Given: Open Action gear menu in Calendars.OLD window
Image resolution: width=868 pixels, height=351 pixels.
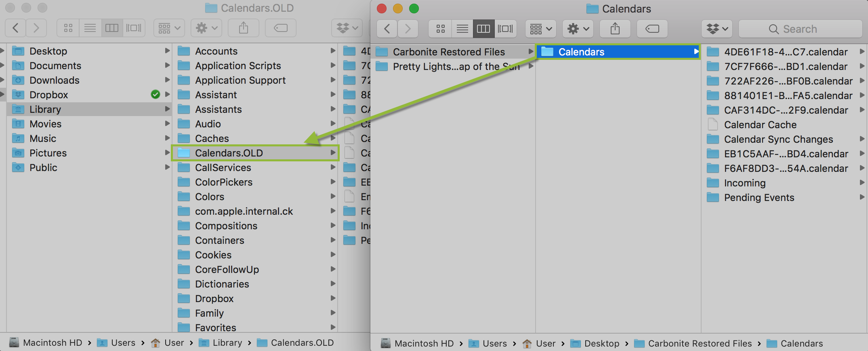Looking at the screenshot, I should click(206, 28).
